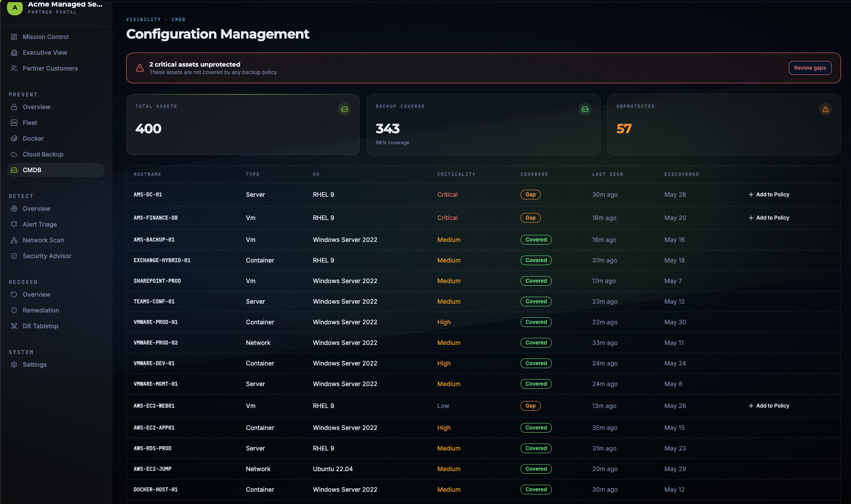
Task: Click the warning triangle in critical alert banner
Action: [x=140, y=68]
